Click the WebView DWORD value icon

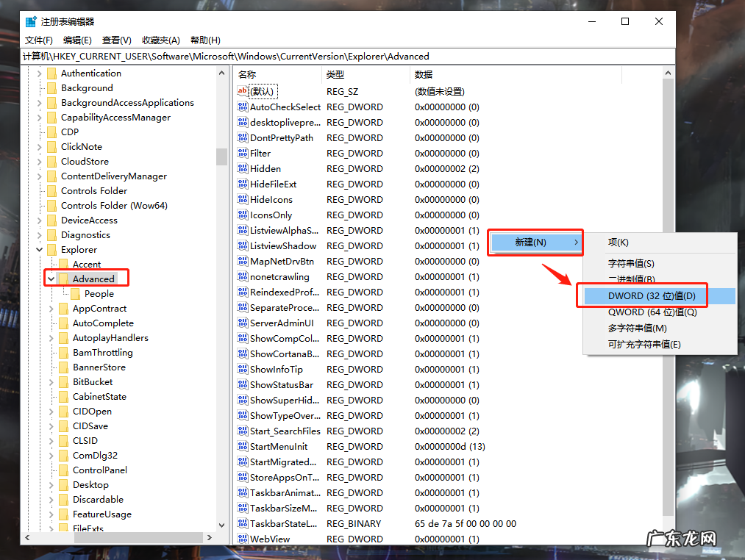pyautogui.click(x=242, y=539)
